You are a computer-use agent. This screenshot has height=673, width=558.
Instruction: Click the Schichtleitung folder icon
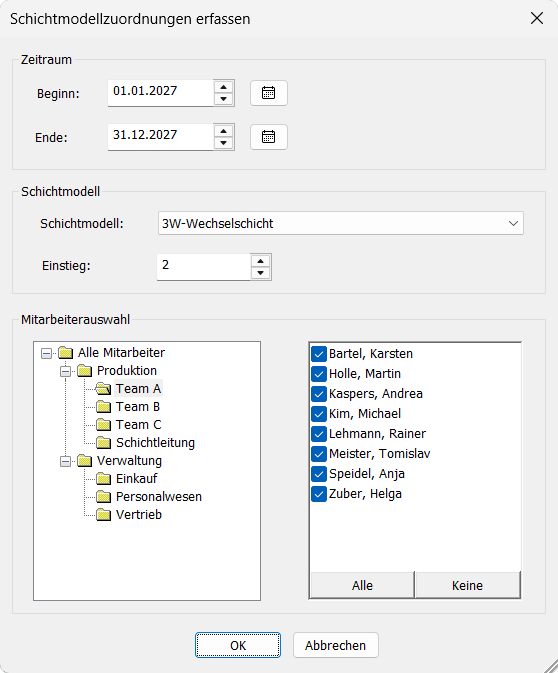[x=103, y=443]
